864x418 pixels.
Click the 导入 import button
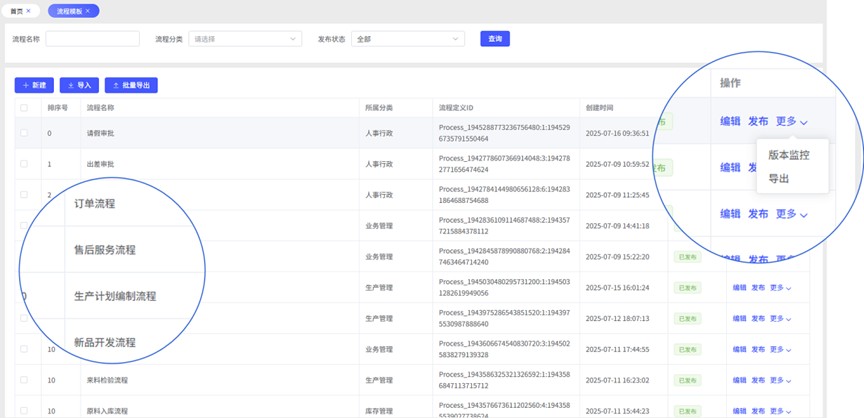(x=79, y=85)
